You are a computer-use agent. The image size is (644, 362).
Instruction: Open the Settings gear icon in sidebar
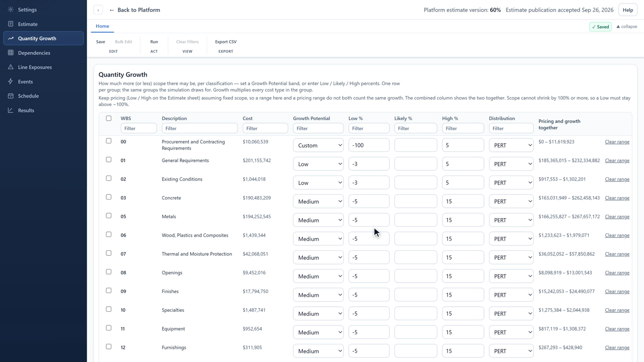coord(11,10)
